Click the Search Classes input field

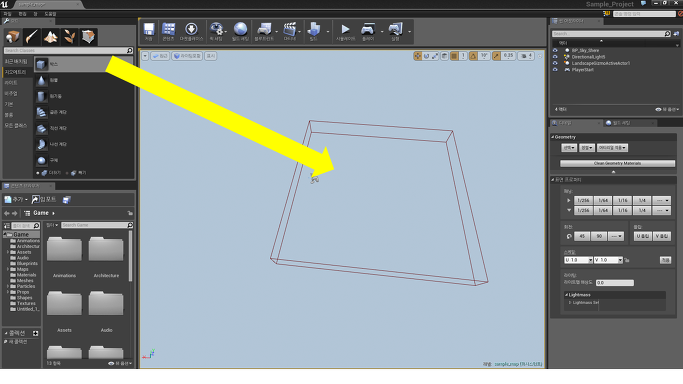[68, 51]
